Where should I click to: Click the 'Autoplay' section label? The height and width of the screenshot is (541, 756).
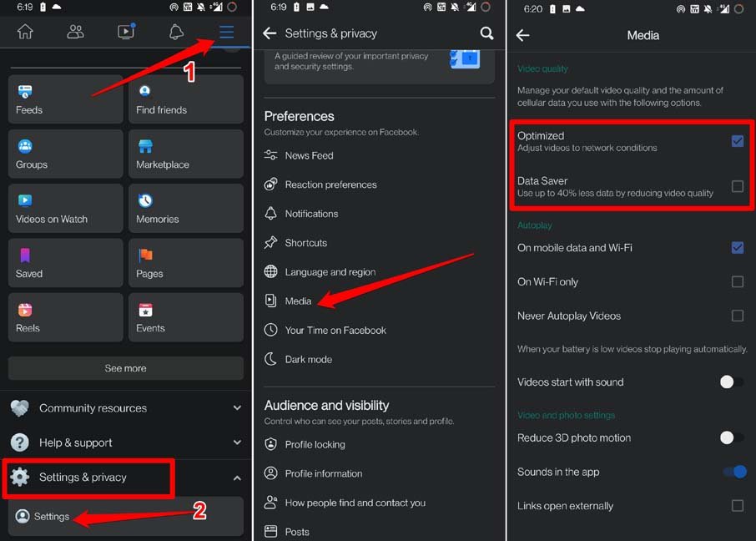click(x=534, y=225)
